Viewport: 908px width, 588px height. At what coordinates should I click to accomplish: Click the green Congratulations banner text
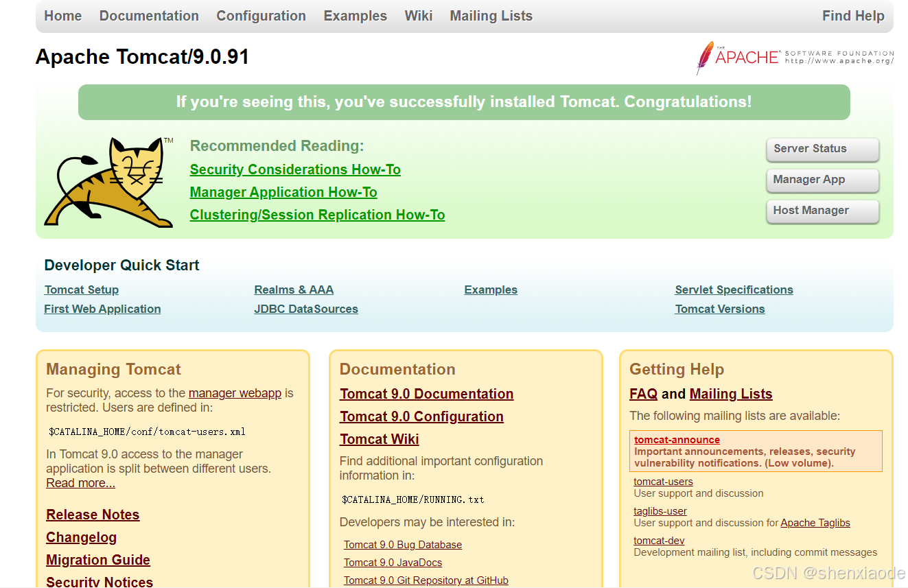464,102
